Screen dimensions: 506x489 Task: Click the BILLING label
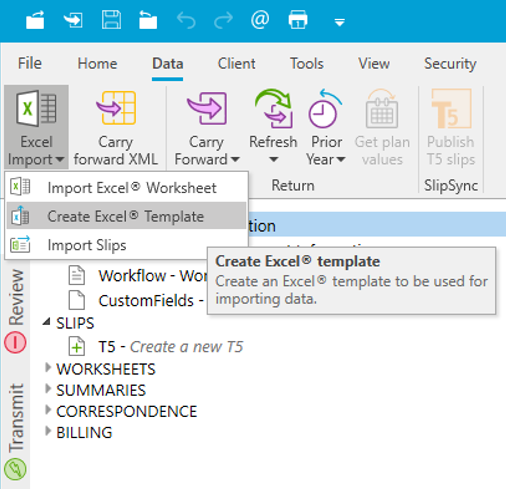tap(84, 433)
